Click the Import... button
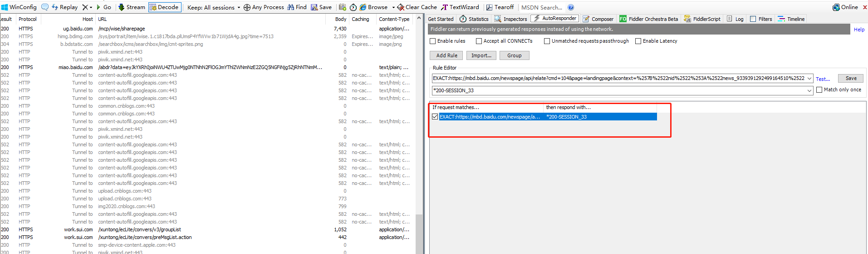Viewport: 868px width, 254px height. (x=481, y=55)
